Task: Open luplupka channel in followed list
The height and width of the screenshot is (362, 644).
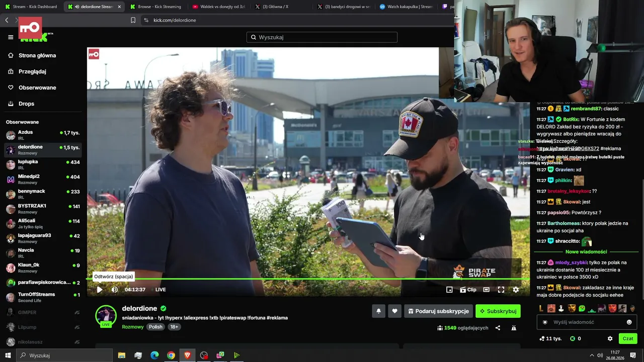Action: (43, 165)
